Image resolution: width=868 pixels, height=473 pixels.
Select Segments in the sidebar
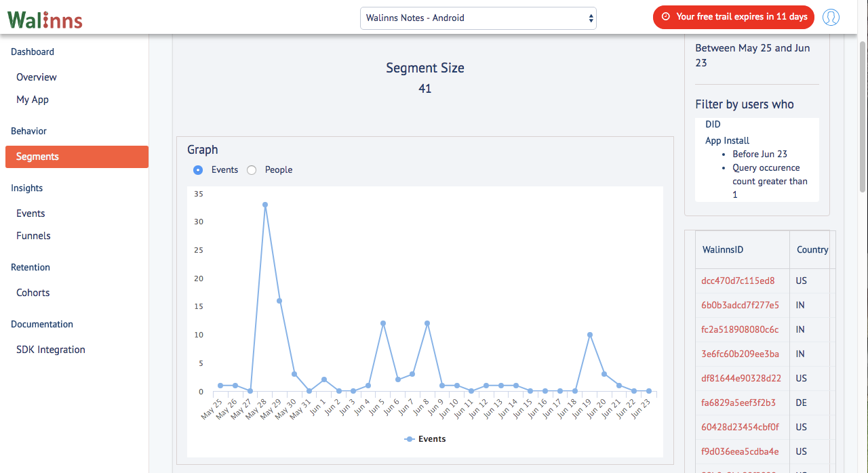click(77, 157)
